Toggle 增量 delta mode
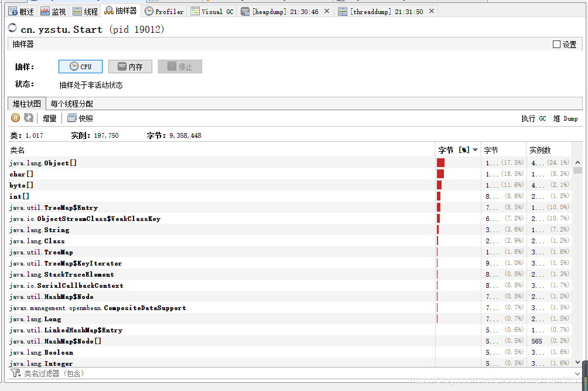This screenshot has height=391, width=588. pos(50,118)
